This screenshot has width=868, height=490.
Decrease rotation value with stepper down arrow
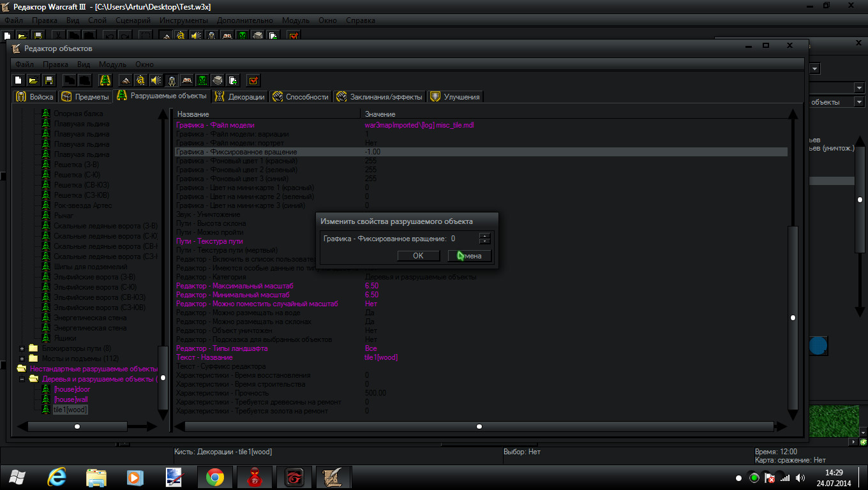point(485,242)
